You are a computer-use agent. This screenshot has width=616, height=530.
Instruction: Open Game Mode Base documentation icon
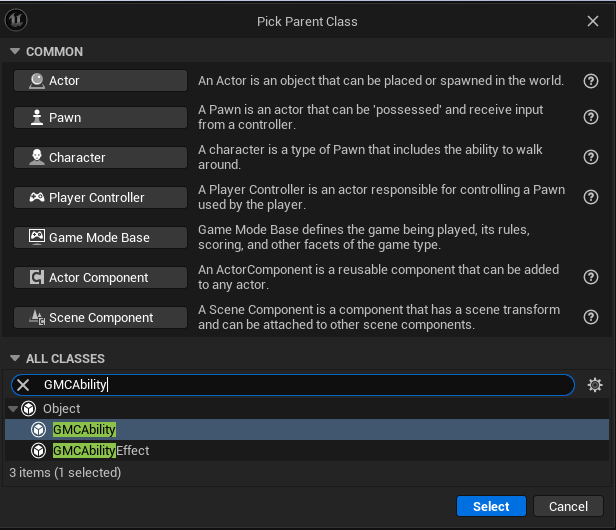point(591,237)
